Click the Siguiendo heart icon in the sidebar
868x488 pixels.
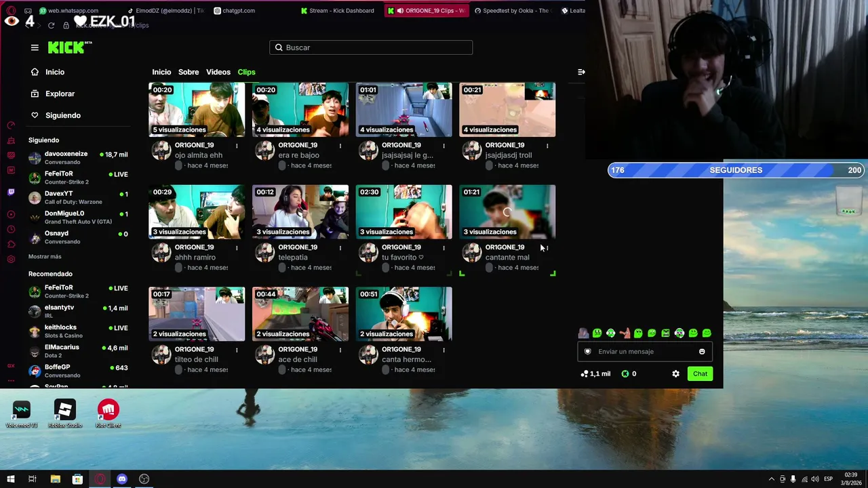35,115
